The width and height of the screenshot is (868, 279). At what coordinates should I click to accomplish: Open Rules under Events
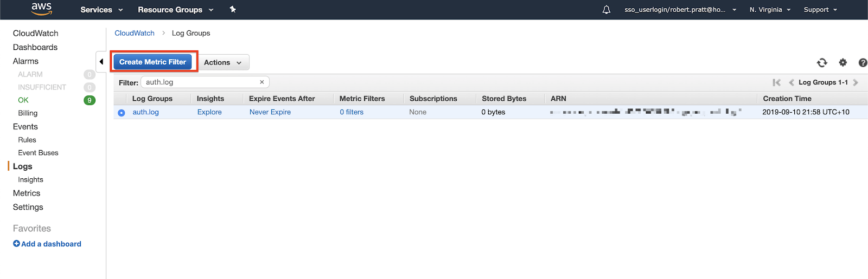point(27,140)
